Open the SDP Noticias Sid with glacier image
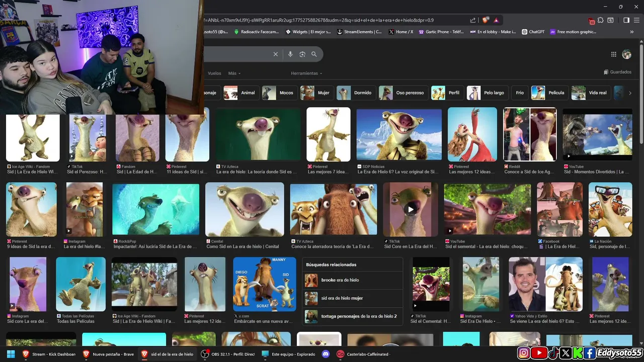 tap(399, 134)
